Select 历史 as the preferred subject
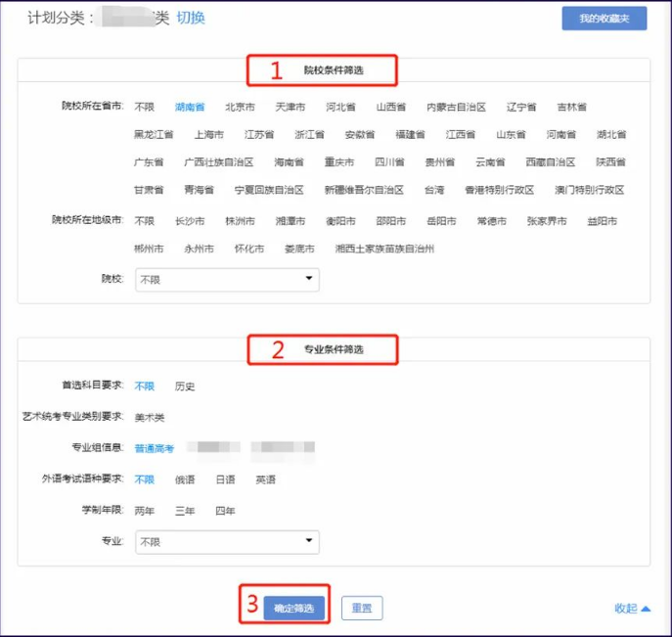 pyautogui.click(x=185, y=387)
